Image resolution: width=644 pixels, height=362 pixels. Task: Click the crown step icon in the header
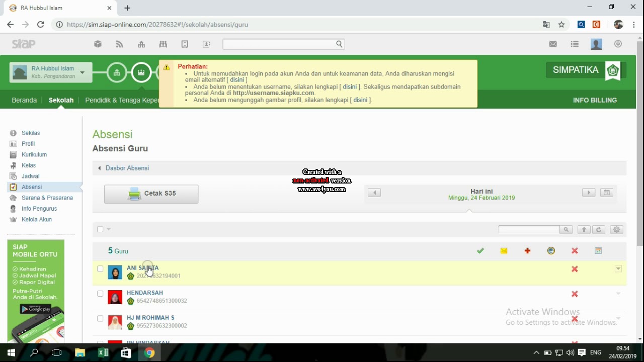pyautogui.click(x=141, y=72)
